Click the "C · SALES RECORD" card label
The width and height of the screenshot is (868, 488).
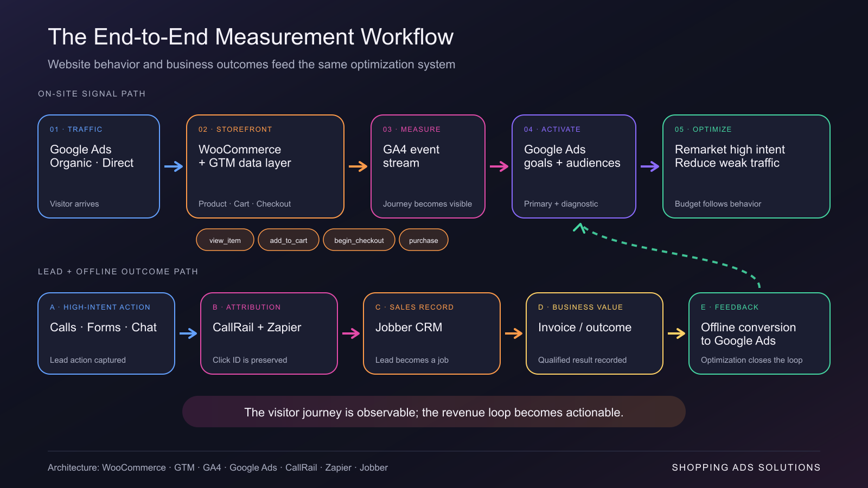point(414,307)
